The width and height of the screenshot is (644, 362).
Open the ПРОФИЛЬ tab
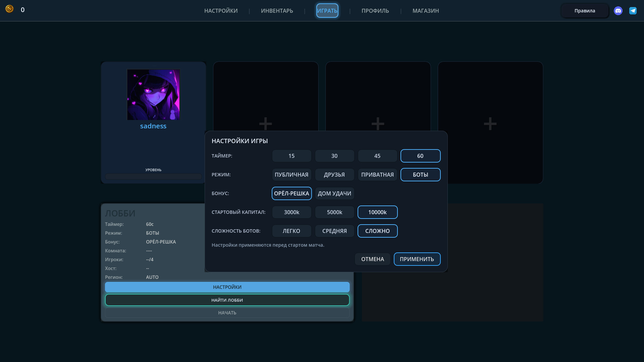coord(375,11)
